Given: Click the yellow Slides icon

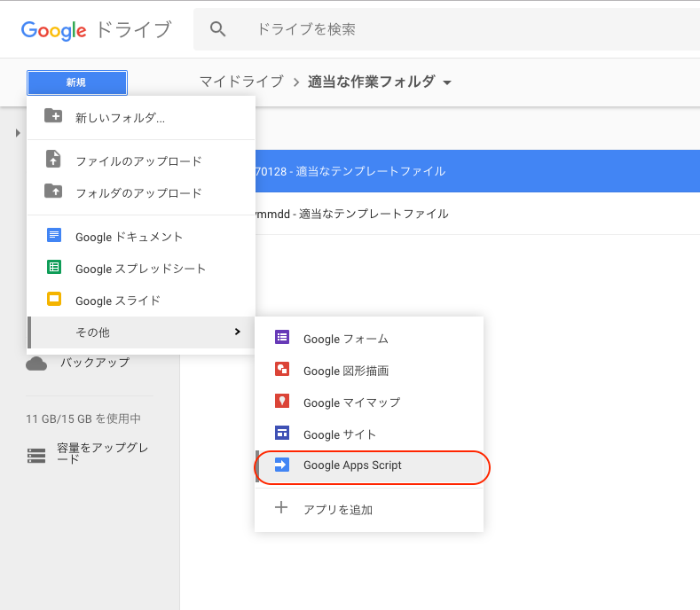Looking at the screenshot, I should (54, 299).
